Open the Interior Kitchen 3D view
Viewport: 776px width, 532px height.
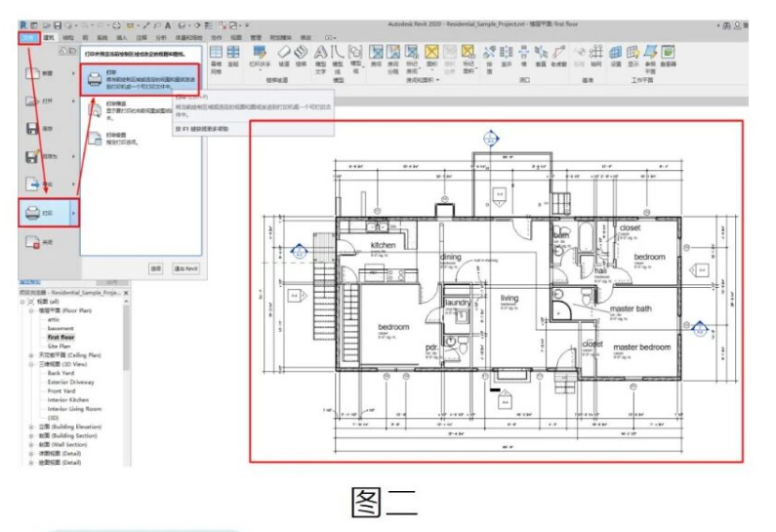(x=68, y=400)
